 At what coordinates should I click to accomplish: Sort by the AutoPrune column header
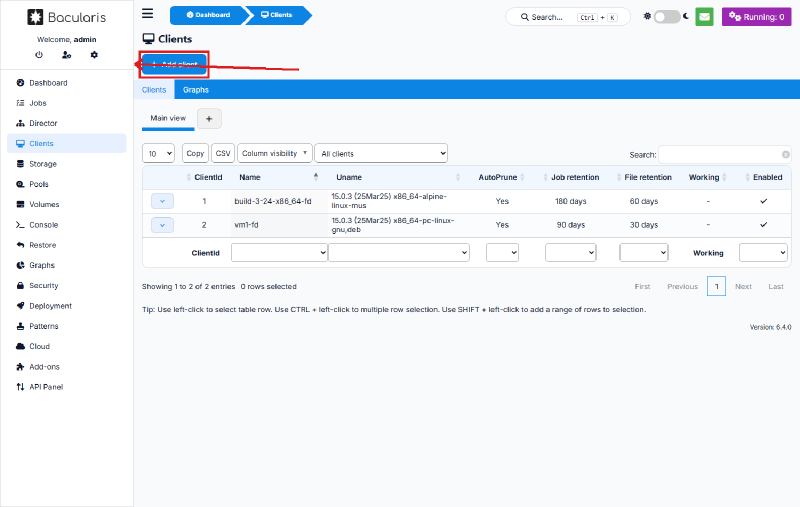pos(502,178)
